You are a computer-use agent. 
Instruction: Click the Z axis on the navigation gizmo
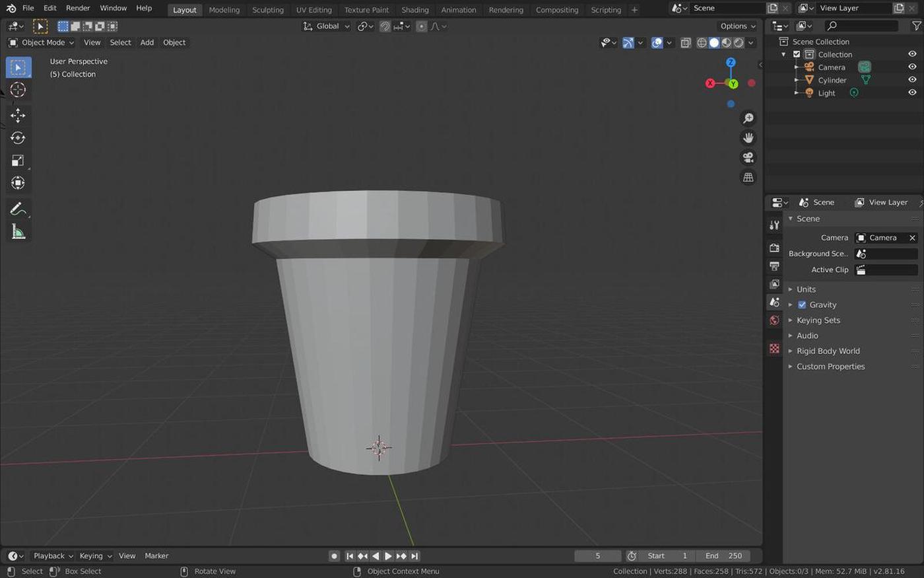731,62
